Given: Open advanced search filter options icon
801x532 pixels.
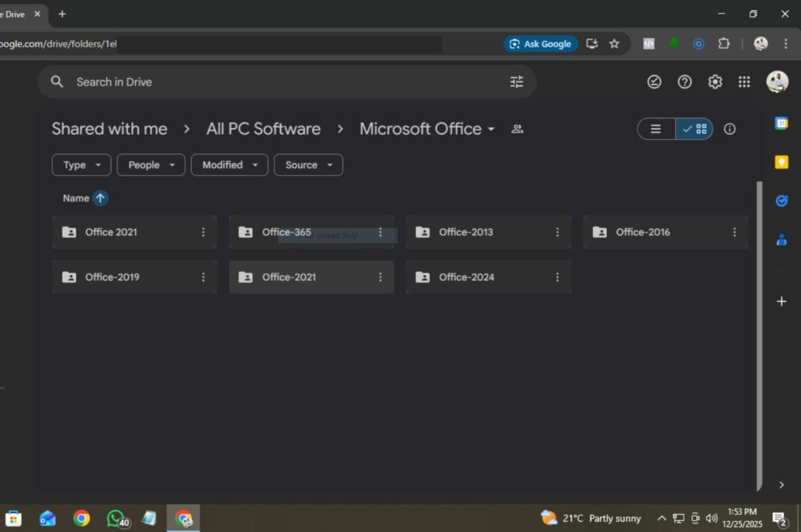Looking at the screenshot, I should [x=516, y=82].
